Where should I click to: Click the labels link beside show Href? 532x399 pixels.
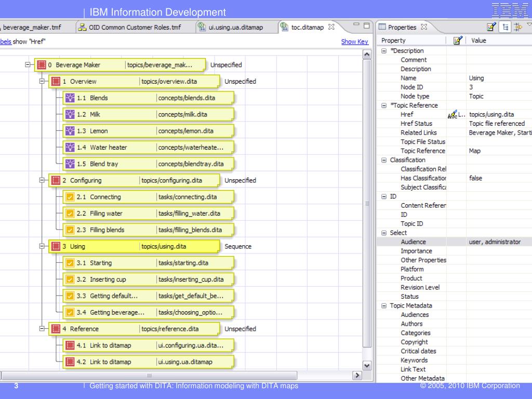pos(5,42)
